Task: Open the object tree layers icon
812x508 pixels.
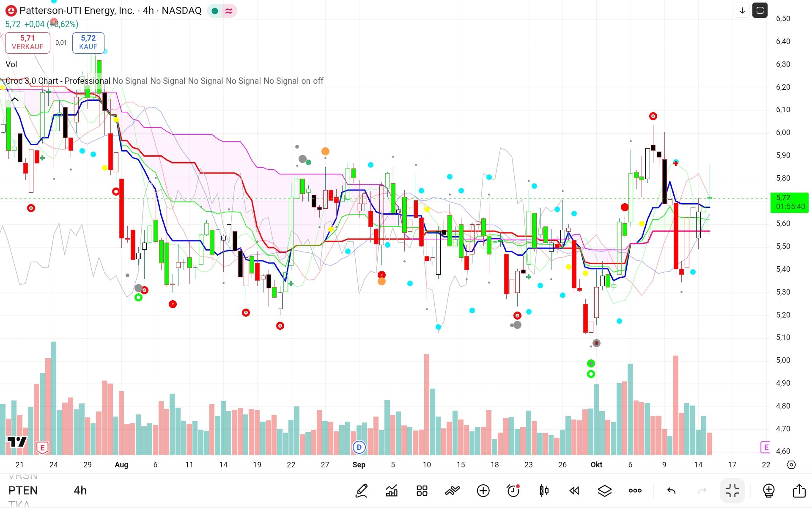Action: 604,491
